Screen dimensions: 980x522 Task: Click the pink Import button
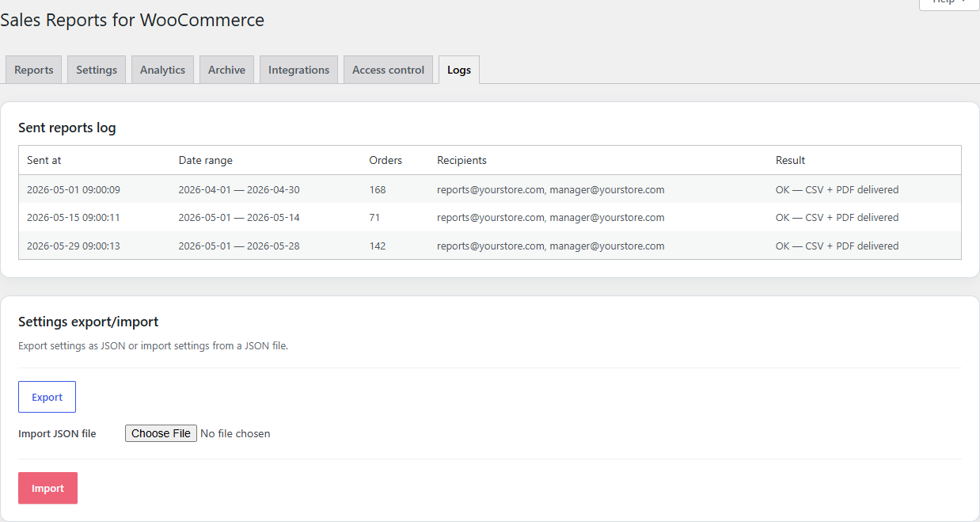click(47, 488)
